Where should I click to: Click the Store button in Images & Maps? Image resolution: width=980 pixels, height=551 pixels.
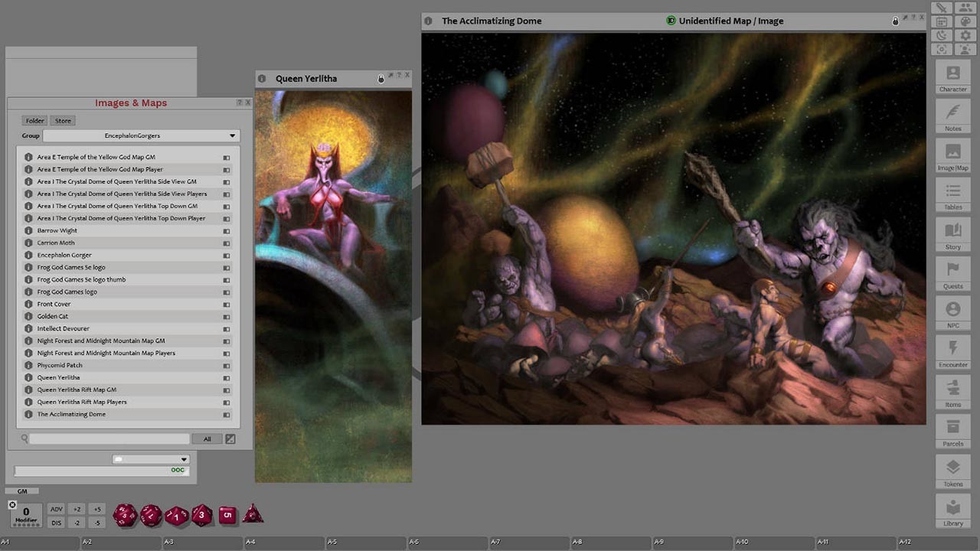pyautogui.click(x=63, y=121)
